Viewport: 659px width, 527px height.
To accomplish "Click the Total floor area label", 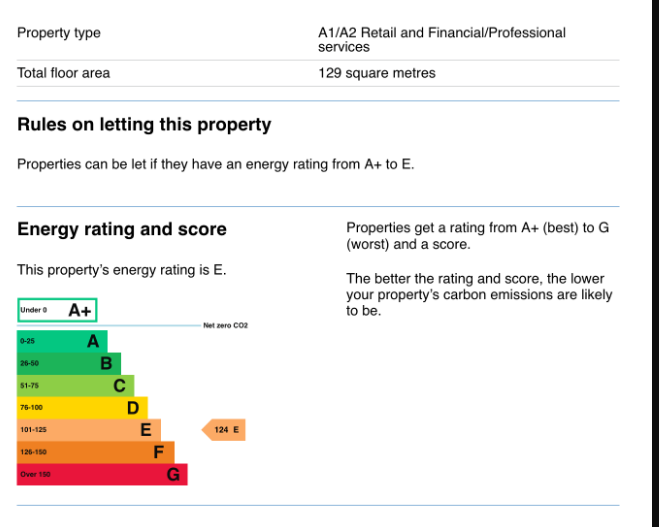I will 64,73.
